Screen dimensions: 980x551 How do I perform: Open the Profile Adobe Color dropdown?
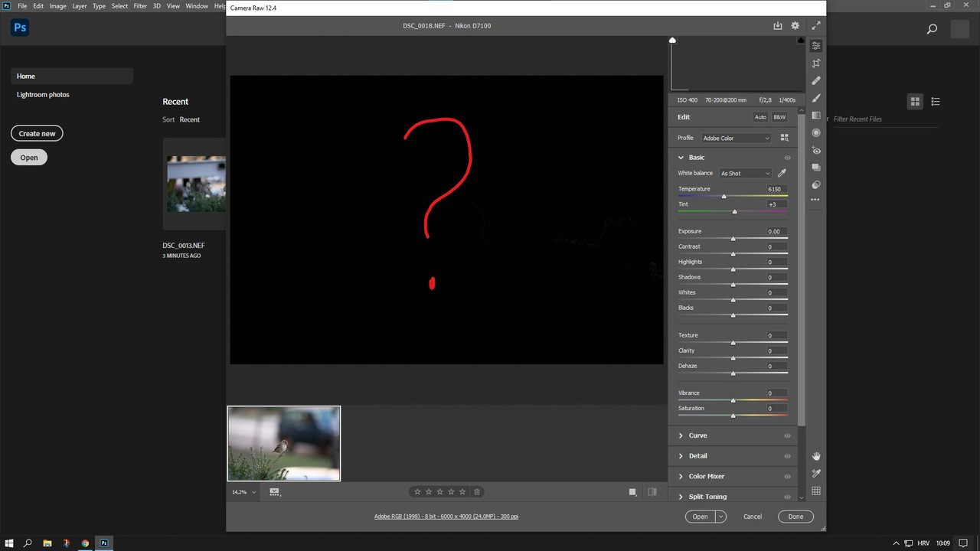click(x=736, y=138)
